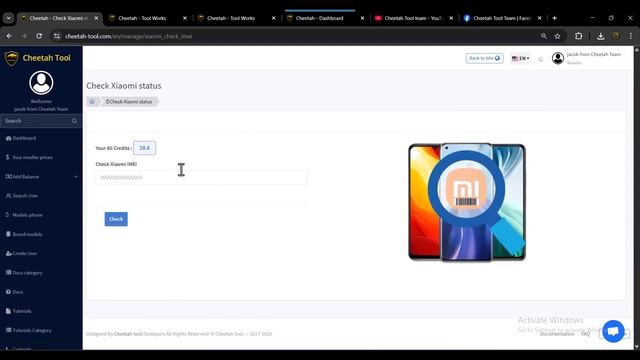The width and height of the screenshot is (640, 360).
Task: Open the browser downloads icon
Action: [600, 36]
